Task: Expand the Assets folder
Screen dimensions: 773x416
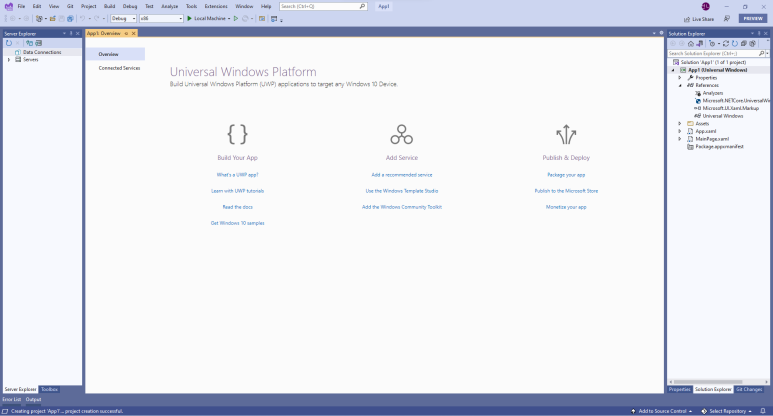Action: pyautogui.click(x=680, y=124)
